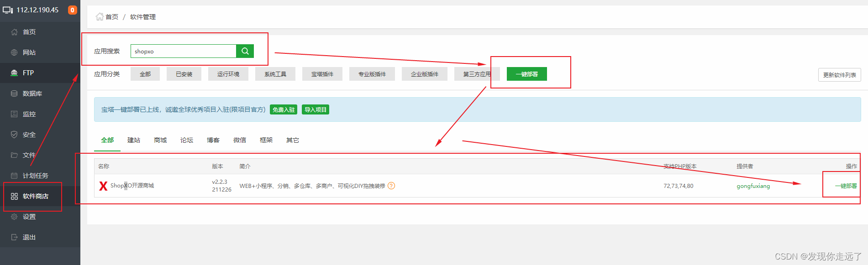Switch to the 博客 tab
This screenshot has height=265, width=868.
point(213,140)
